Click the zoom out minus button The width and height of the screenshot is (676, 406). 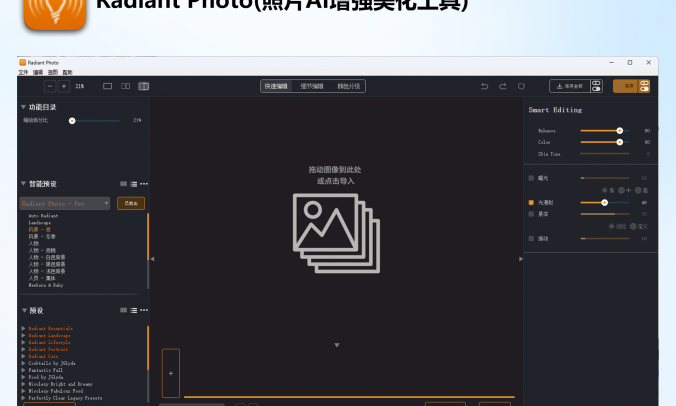[50, 86]
